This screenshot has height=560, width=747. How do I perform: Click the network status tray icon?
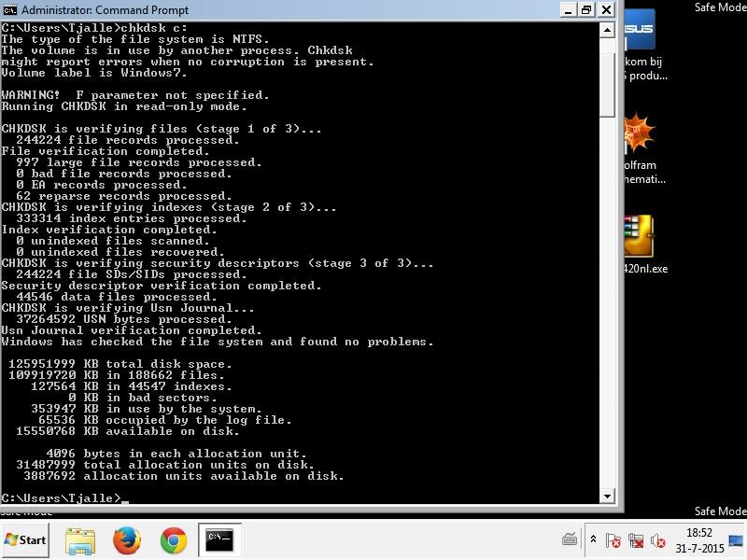[x=636, y=540]
